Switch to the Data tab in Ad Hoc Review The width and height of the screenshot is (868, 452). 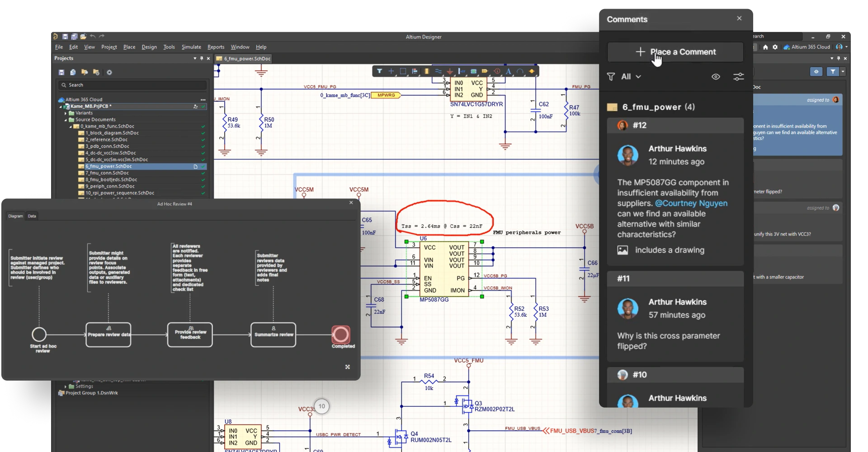(32, 216)
